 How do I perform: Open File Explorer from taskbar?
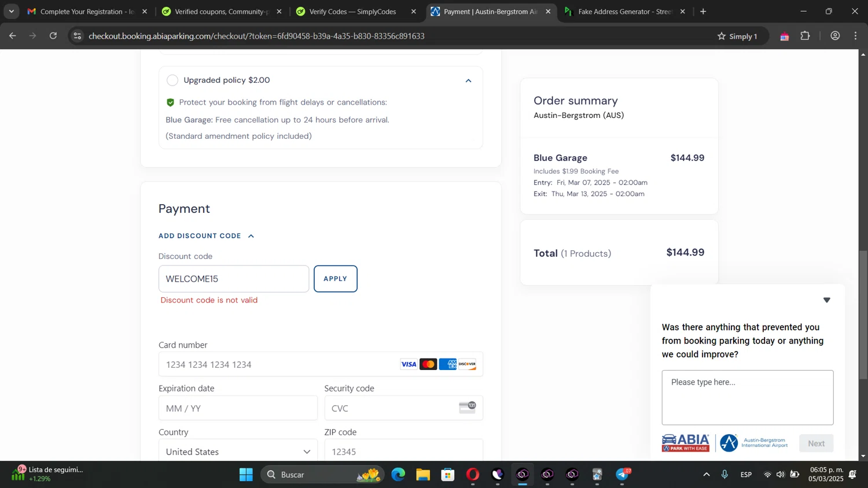(423, 475)
